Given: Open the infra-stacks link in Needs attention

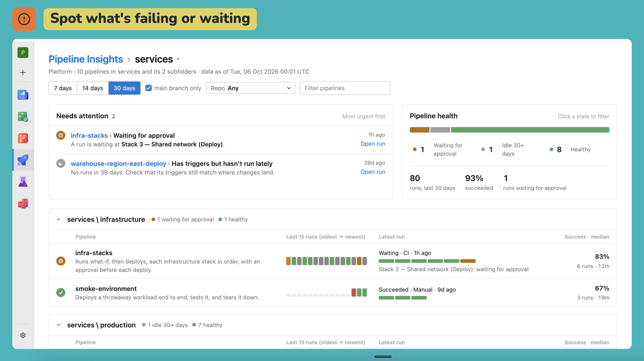Looking at the screenshot, I should (89, 135).
